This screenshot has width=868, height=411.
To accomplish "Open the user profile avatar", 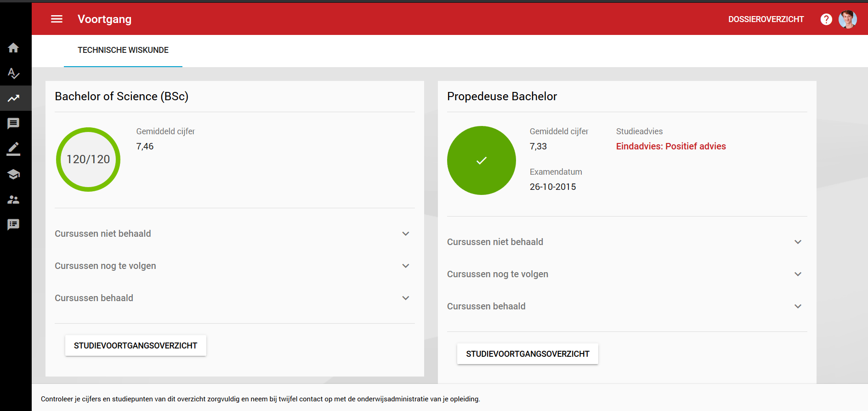I will pos(848,19).
